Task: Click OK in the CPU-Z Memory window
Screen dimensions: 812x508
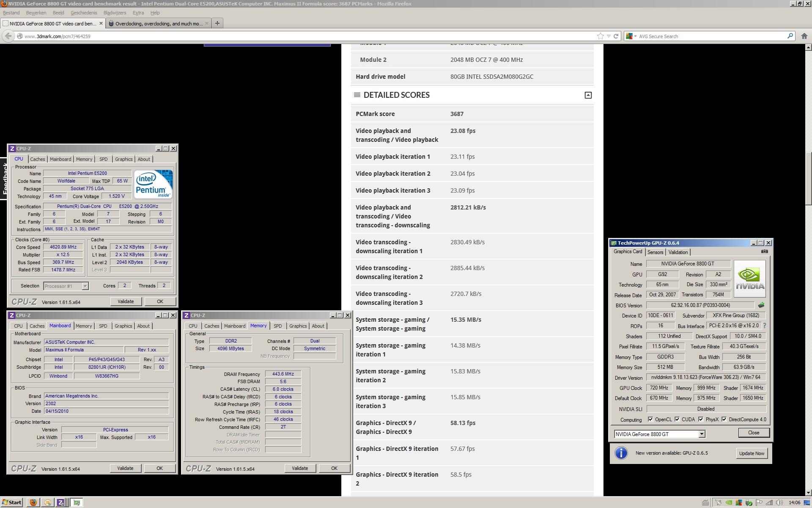Action: (x=334, y=468)
